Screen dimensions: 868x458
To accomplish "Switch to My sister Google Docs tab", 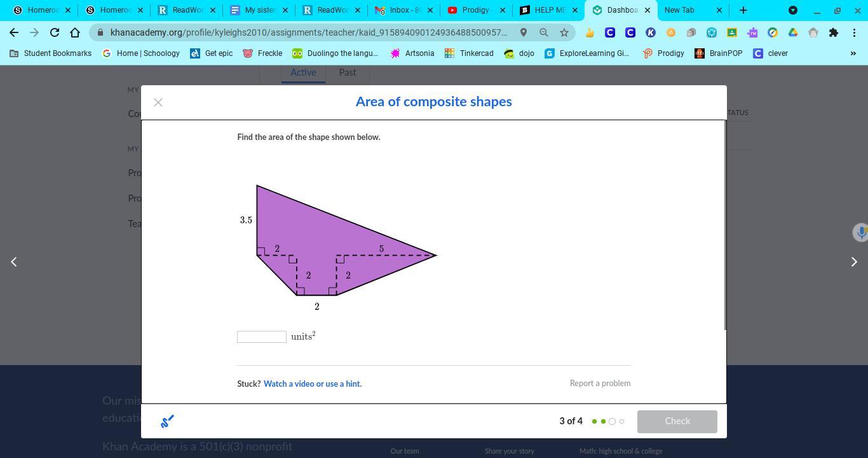I will [x=259, y=10].
